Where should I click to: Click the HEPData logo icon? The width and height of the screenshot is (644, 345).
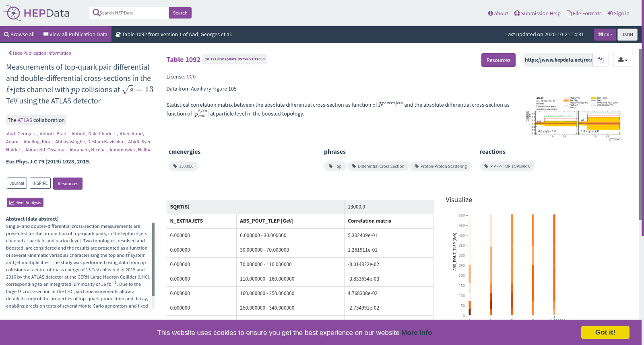click(12, 13)
